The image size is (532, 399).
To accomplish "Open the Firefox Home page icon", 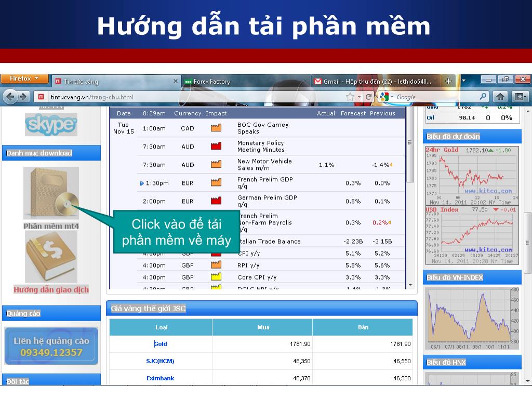I will (500, 97).
